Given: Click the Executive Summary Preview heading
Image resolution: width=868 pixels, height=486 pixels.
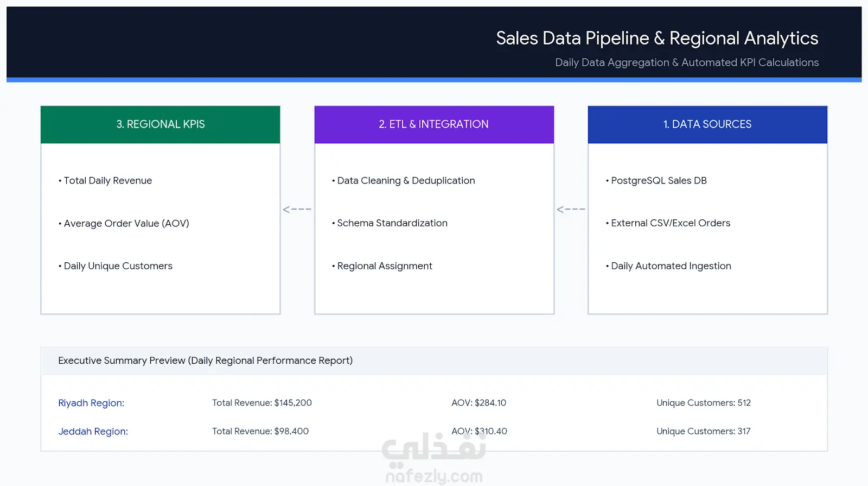Looking at the screenshot, I should [205, 361].
